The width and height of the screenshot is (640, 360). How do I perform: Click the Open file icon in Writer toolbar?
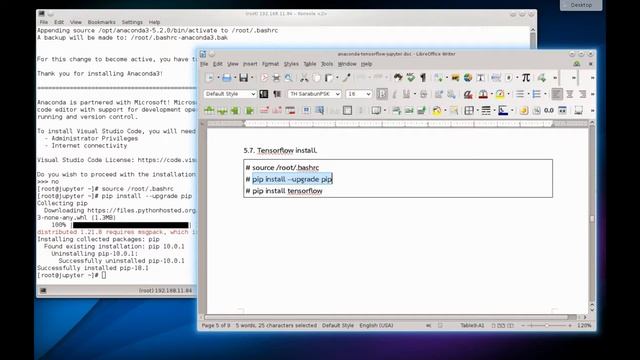(227, 78)
